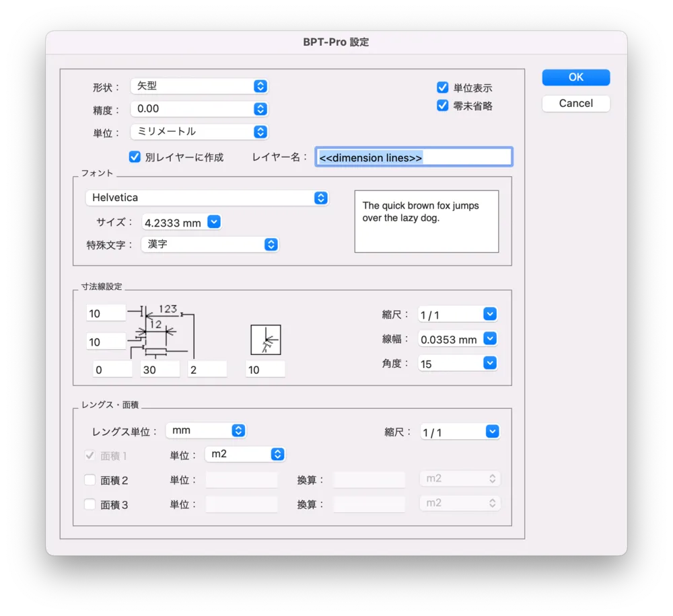Enable the 面積2 checkbox
The width and height of the screenshot is (673, 616).
(x=90, y=480)
